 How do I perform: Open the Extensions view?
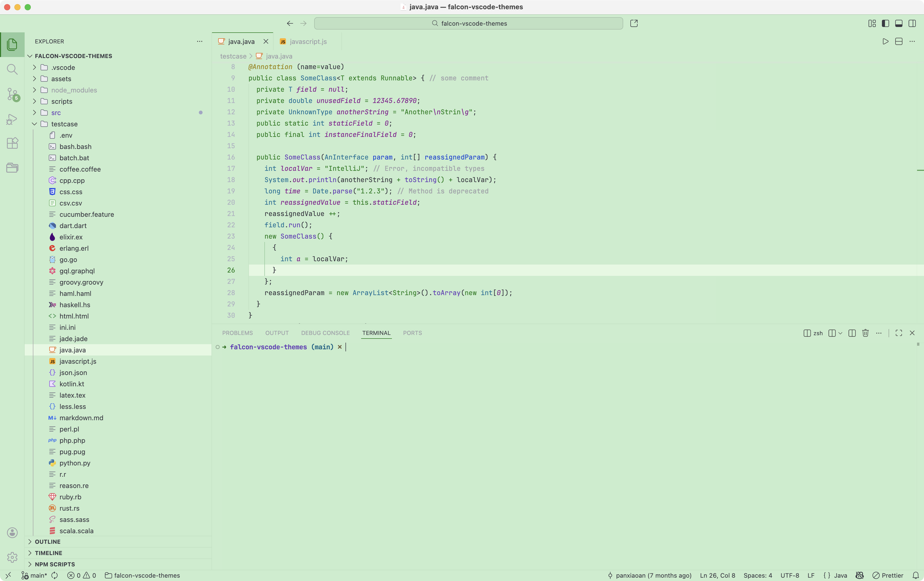(x=12, y=143)
